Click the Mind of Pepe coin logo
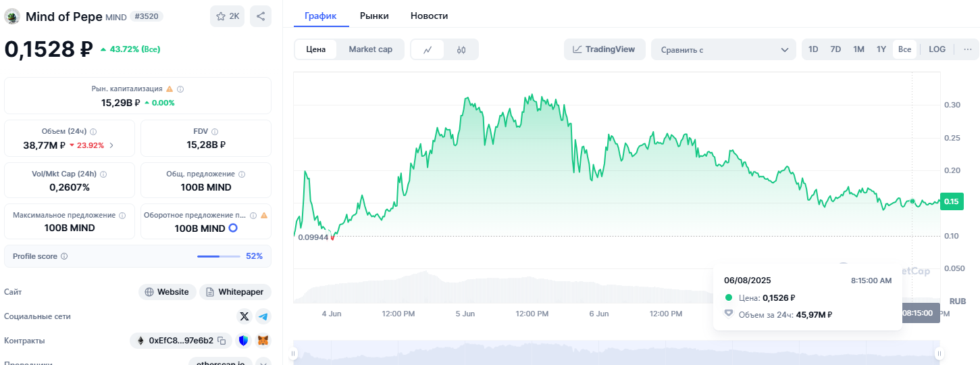Viewport: 980px width, 365px height. (12, 16)
